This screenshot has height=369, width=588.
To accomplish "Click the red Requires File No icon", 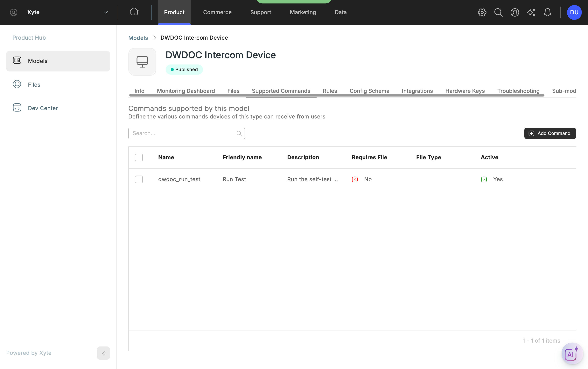I will point(355,179).
